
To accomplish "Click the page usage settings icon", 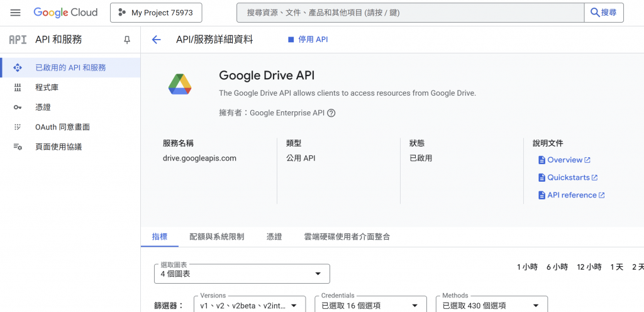I will click(x=17, y=147).
